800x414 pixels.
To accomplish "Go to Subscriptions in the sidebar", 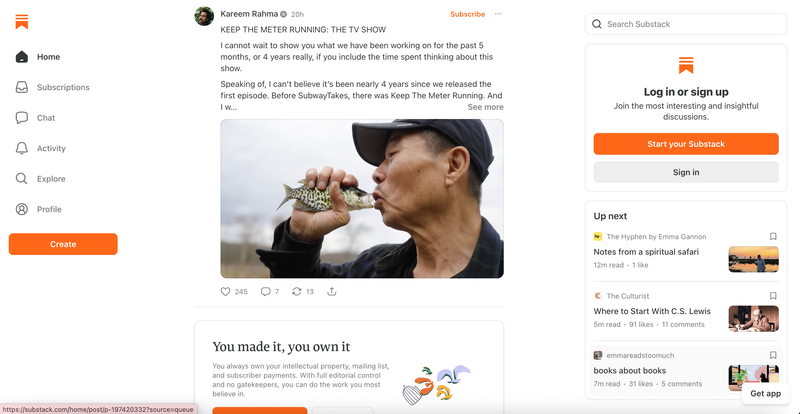I will (x=63, y=87).
